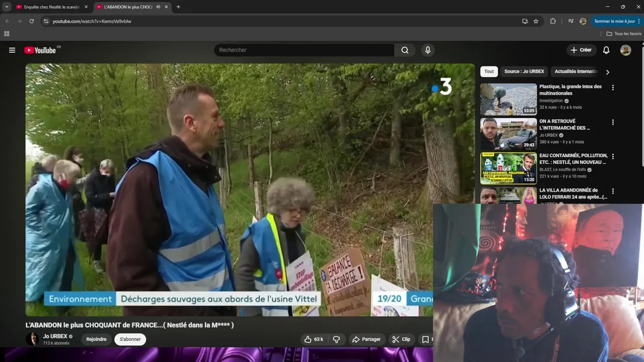Go forward in browser history
This screenshot has width=644, height=362.
point(19,21)
